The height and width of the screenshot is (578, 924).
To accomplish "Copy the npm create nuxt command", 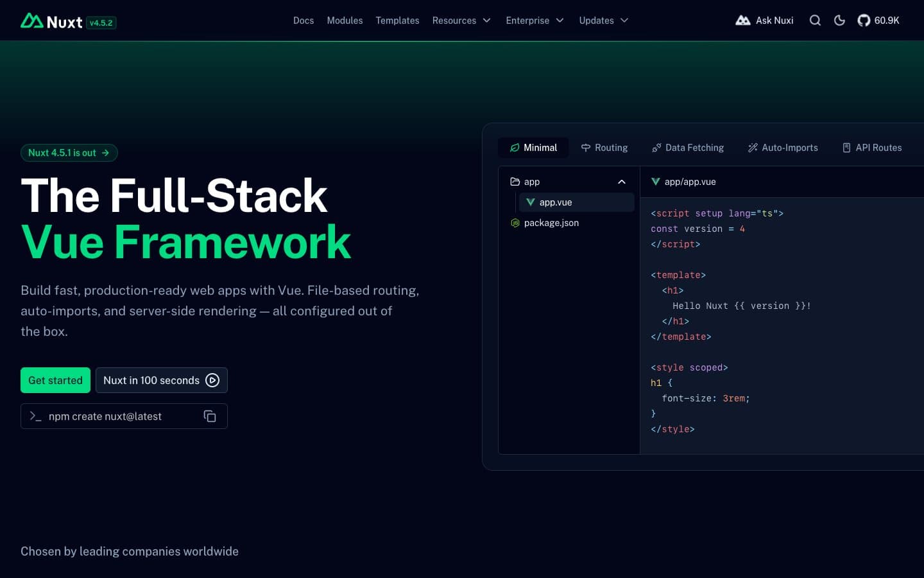I will pyautogui.click(x=210, y=416).
